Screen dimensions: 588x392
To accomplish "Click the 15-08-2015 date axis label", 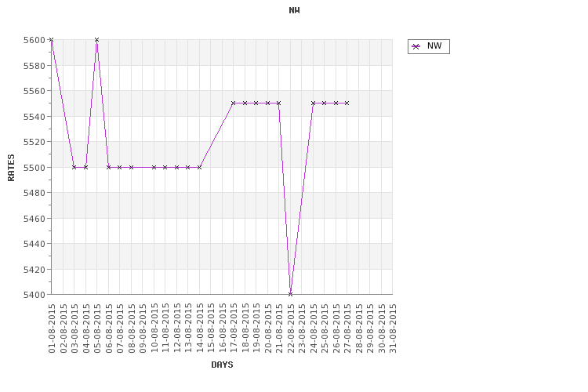I will click(211, 328).
